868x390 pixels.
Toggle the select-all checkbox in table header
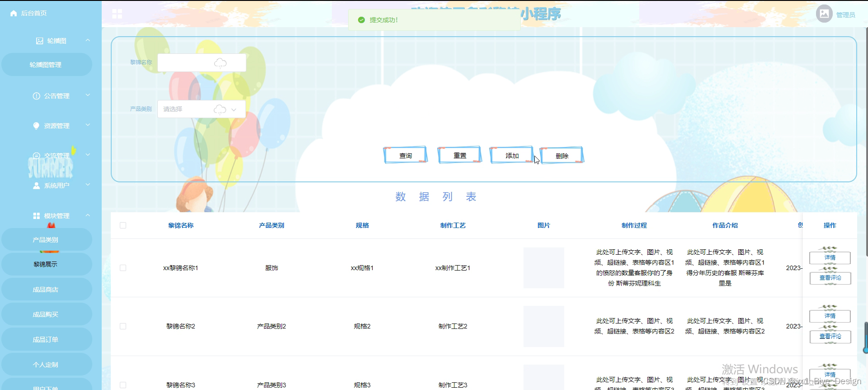123,225
